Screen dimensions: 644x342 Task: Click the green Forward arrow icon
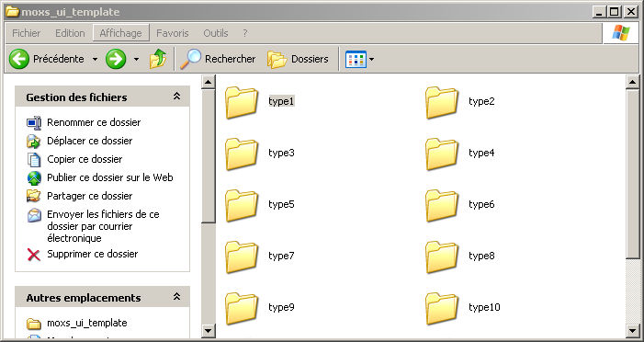(x=116, y=59)
